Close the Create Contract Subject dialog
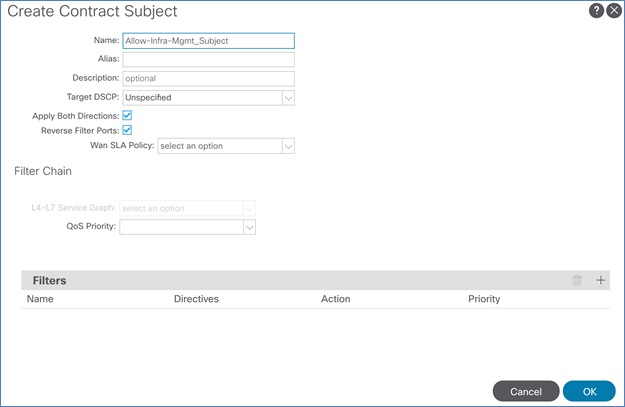 click(614, 11)
